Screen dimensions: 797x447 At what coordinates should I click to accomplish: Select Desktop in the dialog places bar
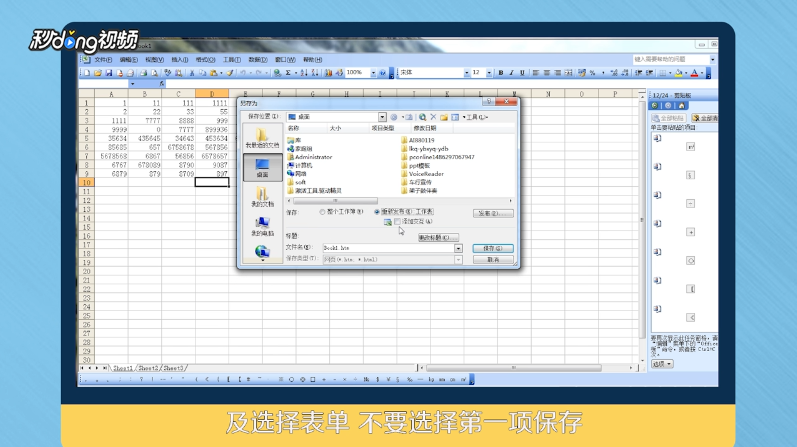(262, 167)
